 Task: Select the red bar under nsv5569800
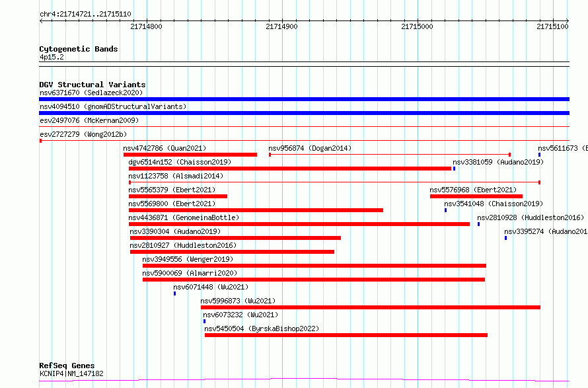pyautogui.click(x=256, y=210)
